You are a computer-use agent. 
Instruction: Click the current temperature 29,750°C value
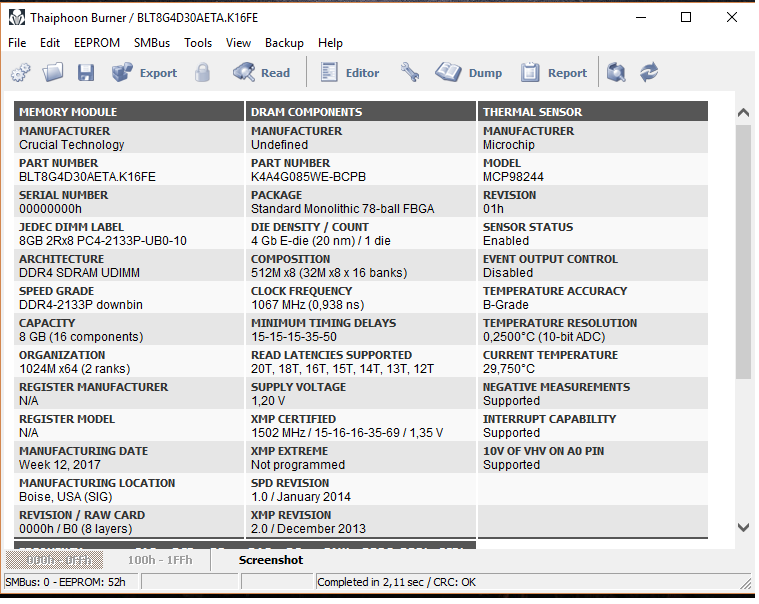pos(509,369)
